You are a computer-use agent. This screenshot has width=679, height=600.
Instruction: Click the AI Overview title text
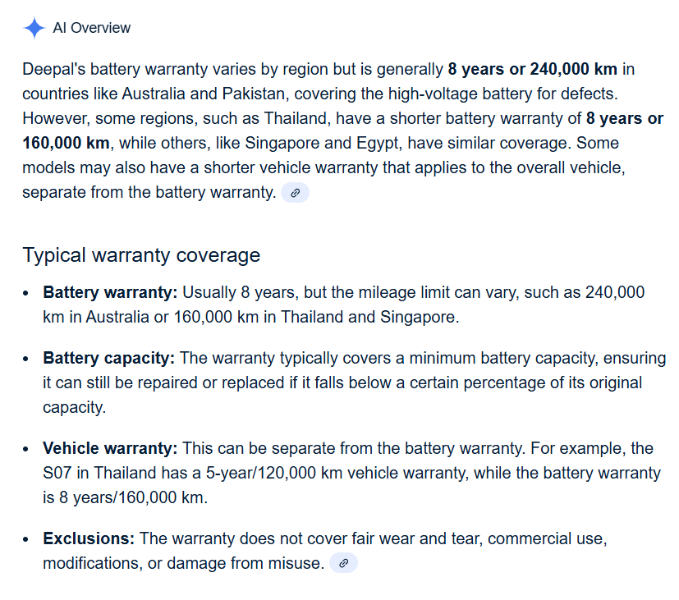[91, 28]
